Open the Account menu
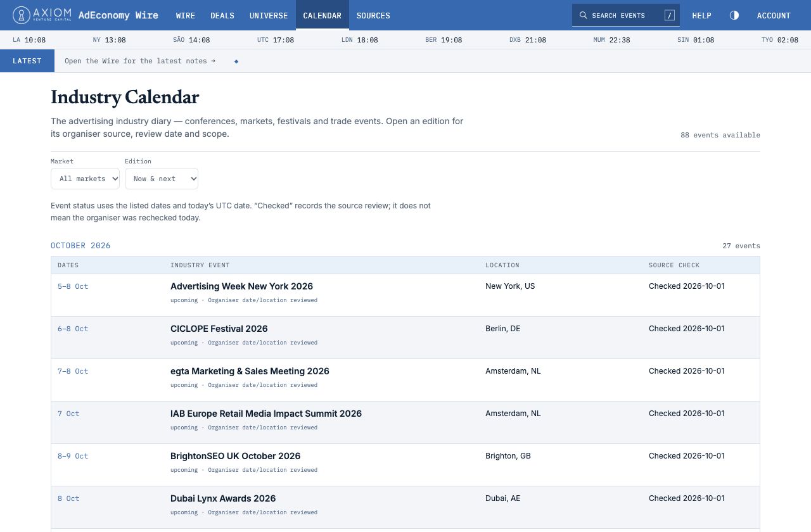The image size is (811, 532). tap(774, 15)
